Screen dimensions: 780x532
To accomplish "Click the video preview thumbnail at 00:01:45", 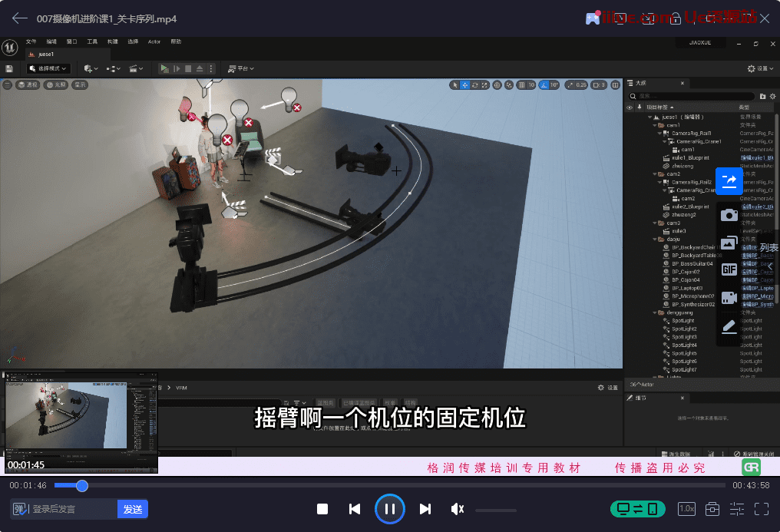I will coord(81,422).
